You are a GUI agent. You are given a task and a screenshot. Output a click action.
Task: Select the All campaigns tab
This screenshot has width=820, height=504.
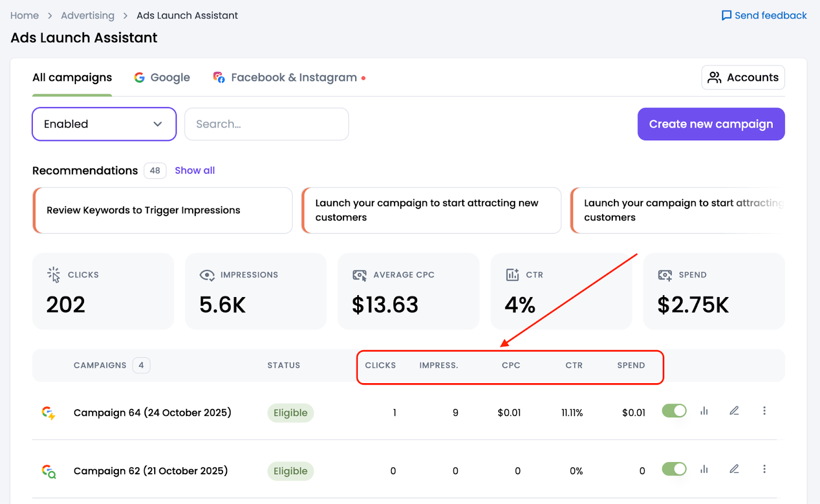tap(72, 77)
